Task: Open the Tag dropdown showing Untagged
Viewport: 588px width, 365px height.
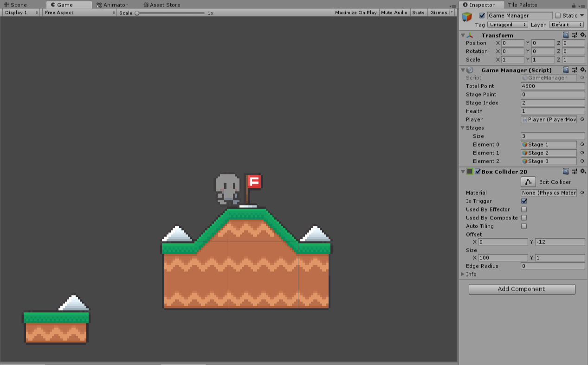Action: [508, 25]
